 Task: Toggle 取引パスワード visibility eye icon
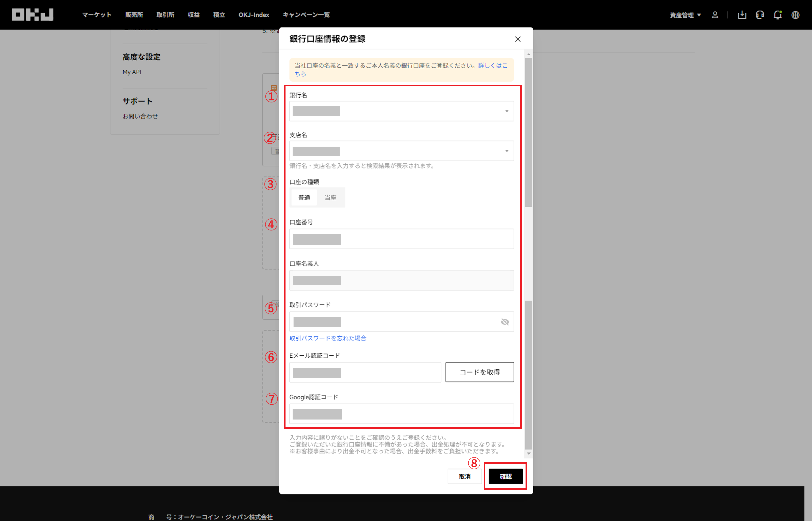pos(505,322)
